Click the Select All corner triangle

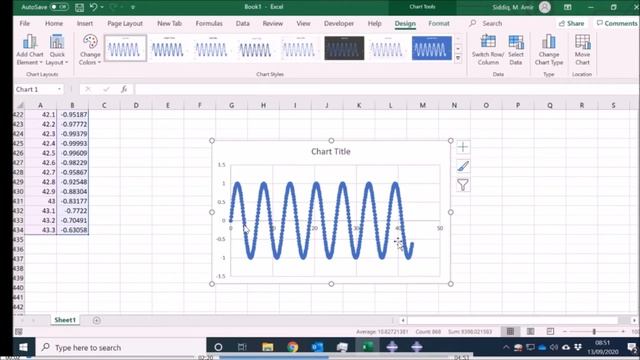click(x=20, y=105)
